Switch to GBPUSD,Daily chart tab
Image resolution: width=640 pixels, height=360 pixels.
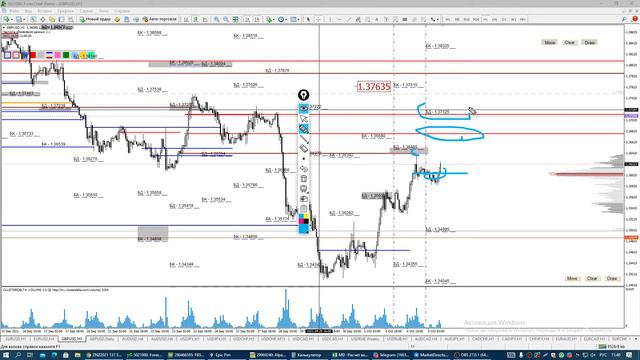point(101,339)
